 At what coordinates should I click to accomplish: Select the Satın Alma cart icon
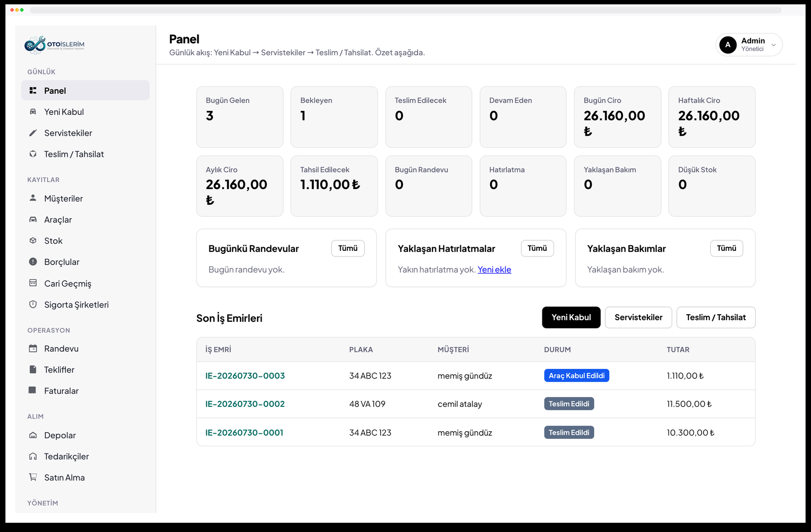pos(33,477)
